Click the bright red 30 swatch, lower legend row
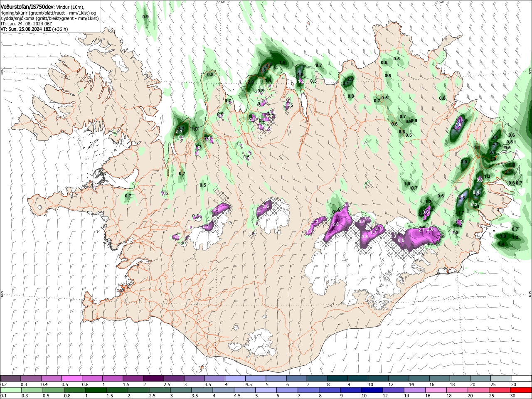532x399 pixels. tap(520, 390)
